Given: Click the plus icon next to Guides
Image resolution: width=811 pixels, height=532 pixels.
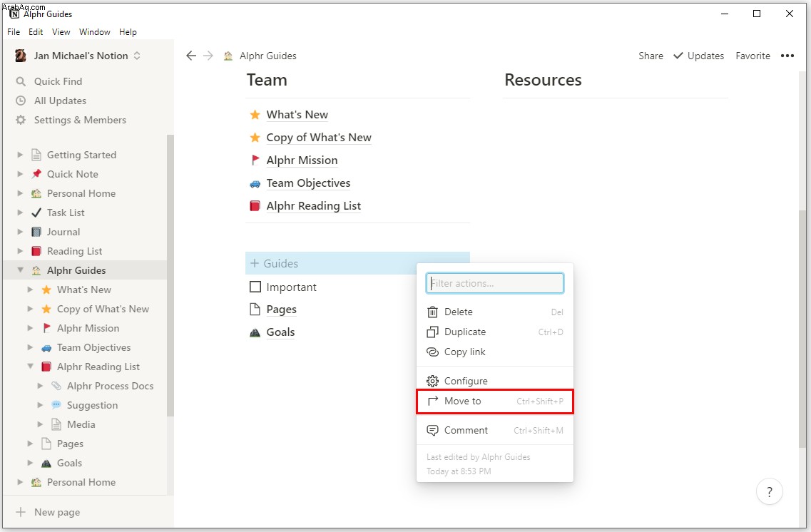Looking at the screenshot, I should click(x=254, y=263).
